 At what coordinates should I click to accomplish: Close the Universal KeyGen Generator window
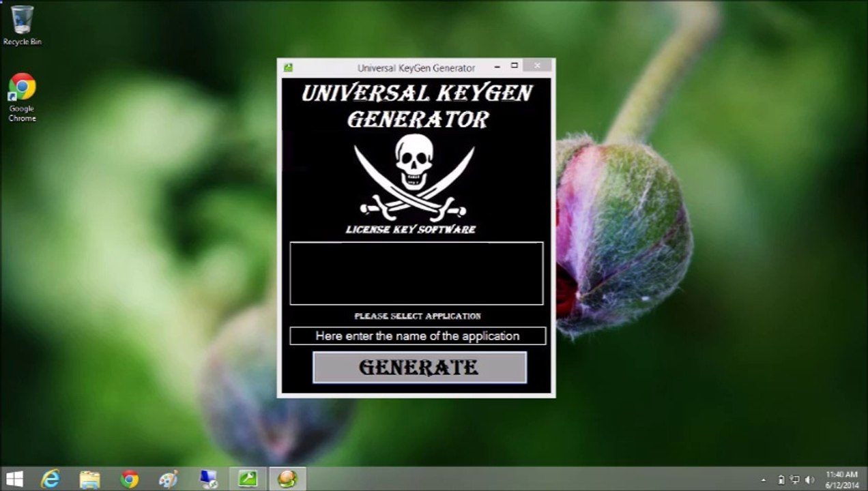538,65
